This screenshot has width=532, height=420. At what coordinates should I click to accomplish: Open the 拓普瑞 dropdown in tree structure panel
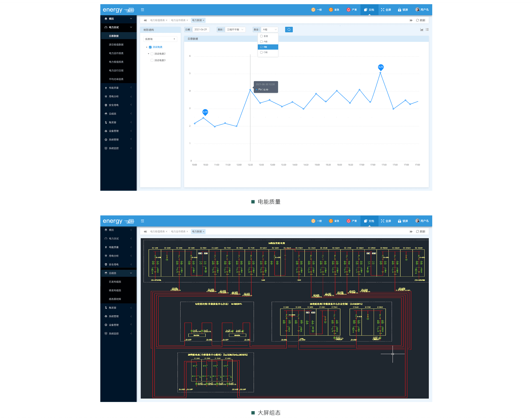point(160,39)
